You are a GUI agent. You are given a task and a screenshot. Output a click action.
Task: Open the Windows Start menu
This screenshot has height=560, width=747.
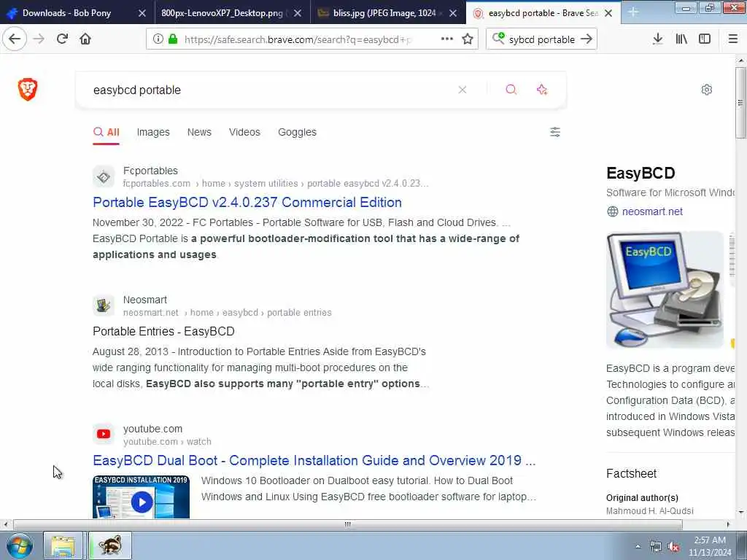(19, 545)
